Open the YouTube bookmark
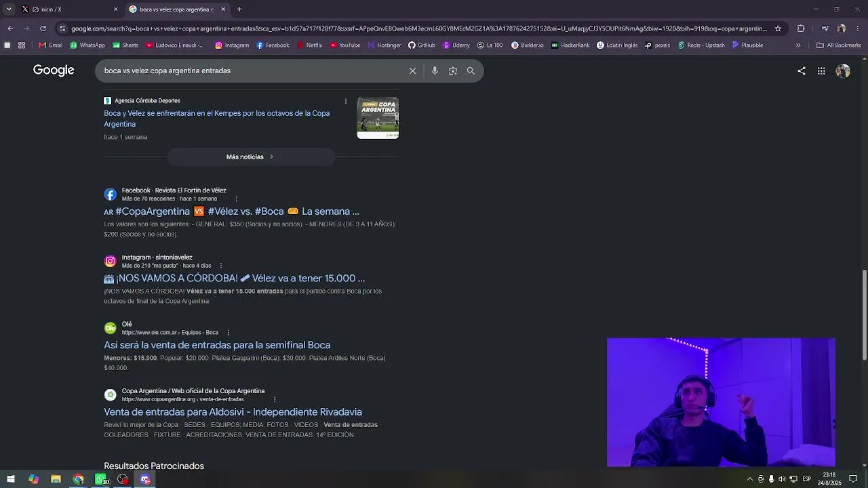Image resolution: width=868 pixels, height=488 pixels. point(345,45)
